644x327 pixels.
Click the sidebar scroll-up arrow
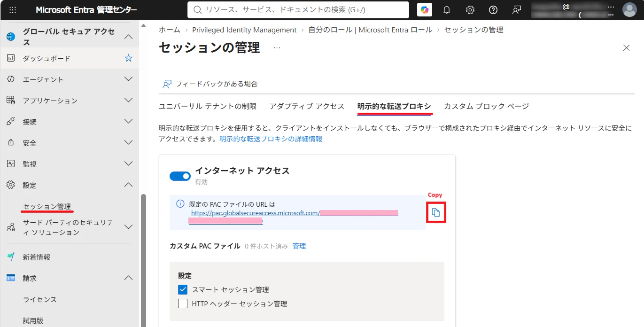143,26
